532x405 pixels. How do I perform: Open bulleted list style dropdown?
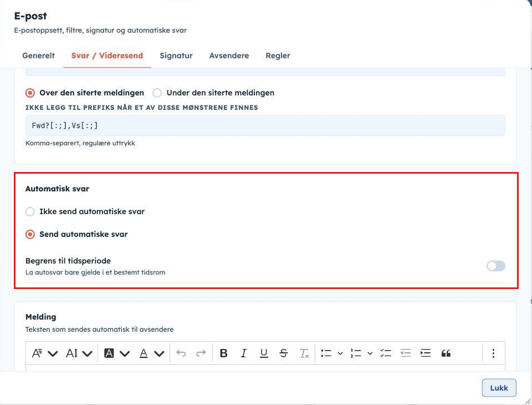click(340, 354)
